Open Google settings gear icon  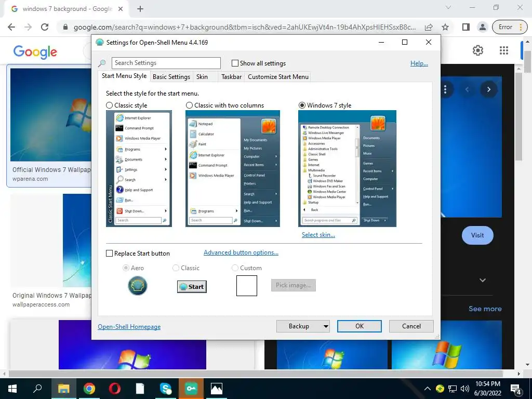point(478,50)
